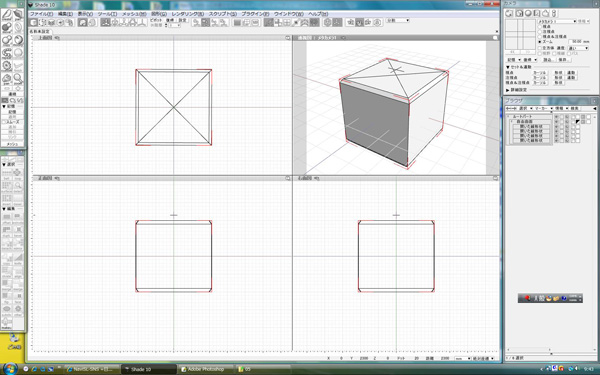Select the ズーム radio button
This screenshot has height=375, width=600.
tap(540, 42)
